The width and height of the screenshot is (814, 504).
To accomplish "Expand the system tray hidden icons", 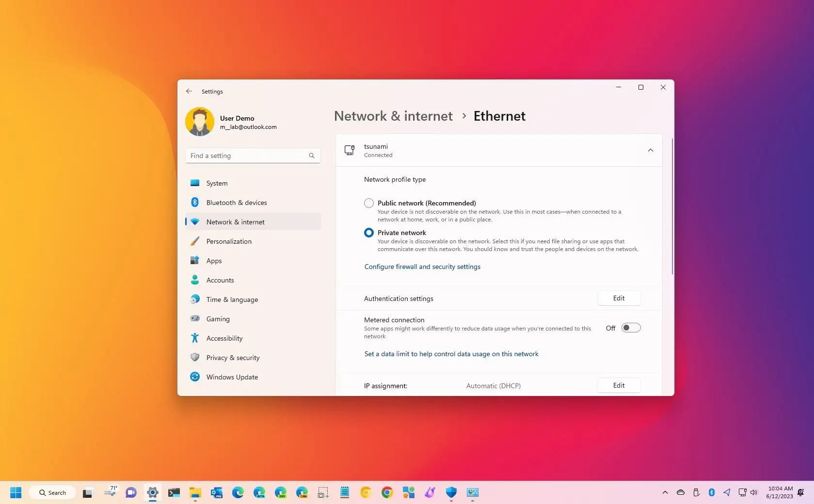I will pos(665,492).
